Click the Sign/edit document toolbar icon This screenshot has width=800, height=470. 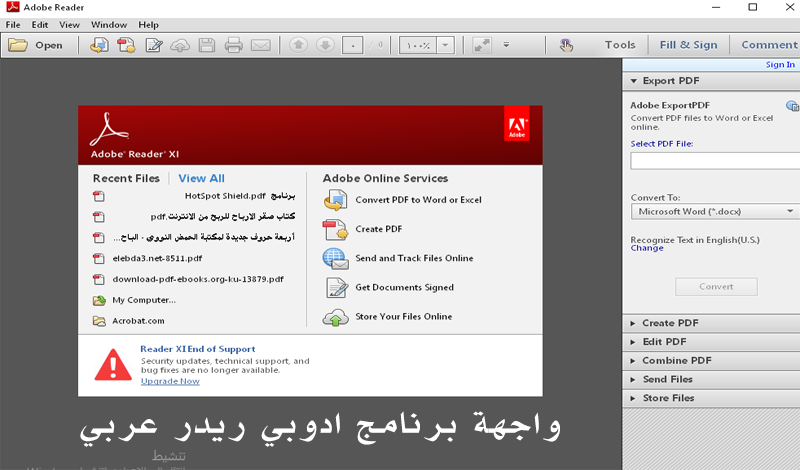pyautogui.click(x=154, y=45)
